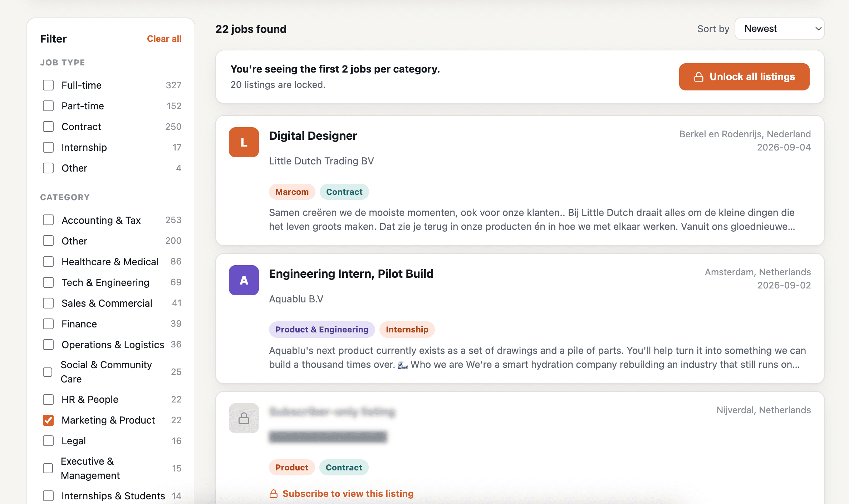Click the lock icon beside 'Subscribe to view this listing'
Image resolution: width=849 pixels, height=504 pixels.
click(274, 494)
